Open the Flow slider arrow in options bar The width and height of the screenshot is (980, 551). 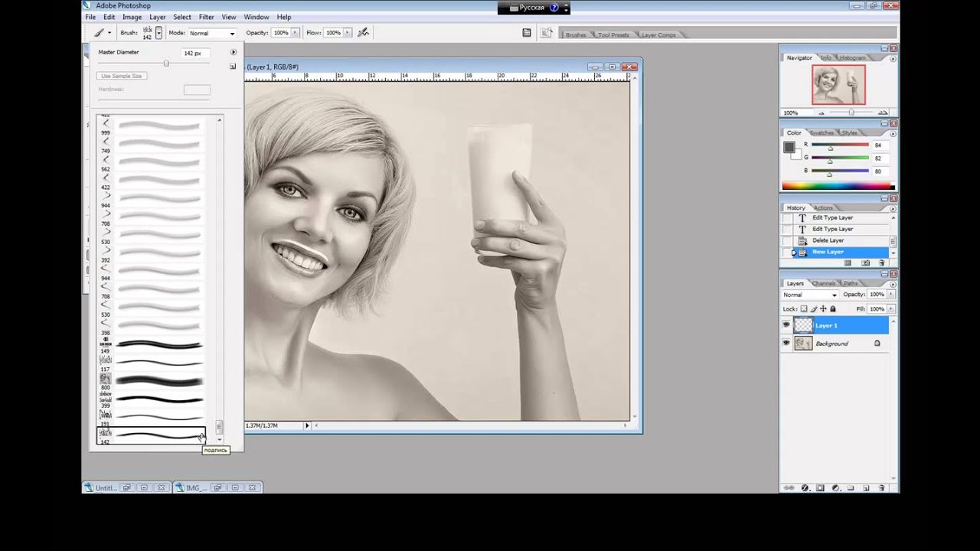[x=348, y=33]
